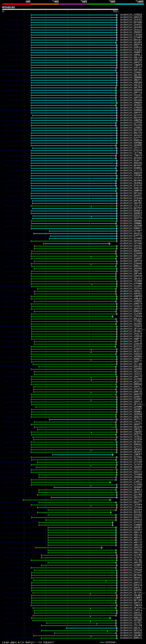Select hit label UniRef100_A9T8N7
The width and height of the screenshot is (146, 644).
tap(131, 620)
